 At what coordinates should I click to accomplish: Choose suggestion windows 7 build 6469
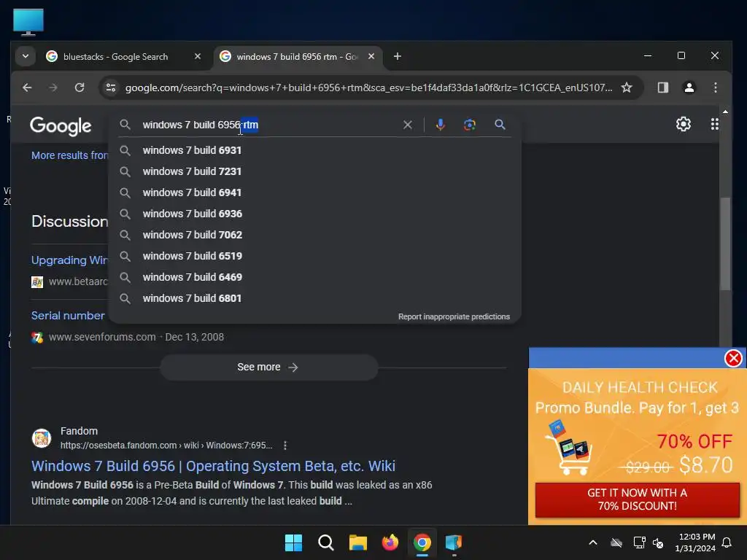314,277
